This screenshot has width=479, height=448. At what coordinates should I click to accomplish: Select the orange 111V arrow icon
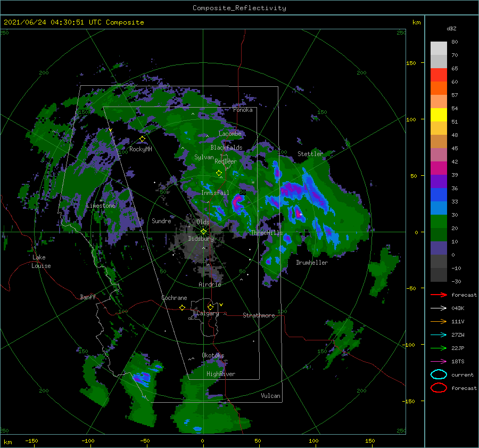(x=439, y=321)
